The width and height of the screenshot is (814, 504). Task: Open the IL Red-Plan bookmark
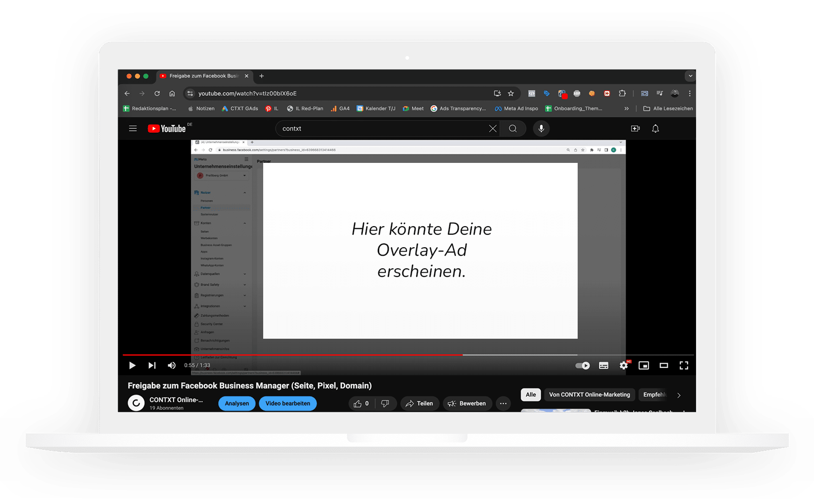click(305, 108)
